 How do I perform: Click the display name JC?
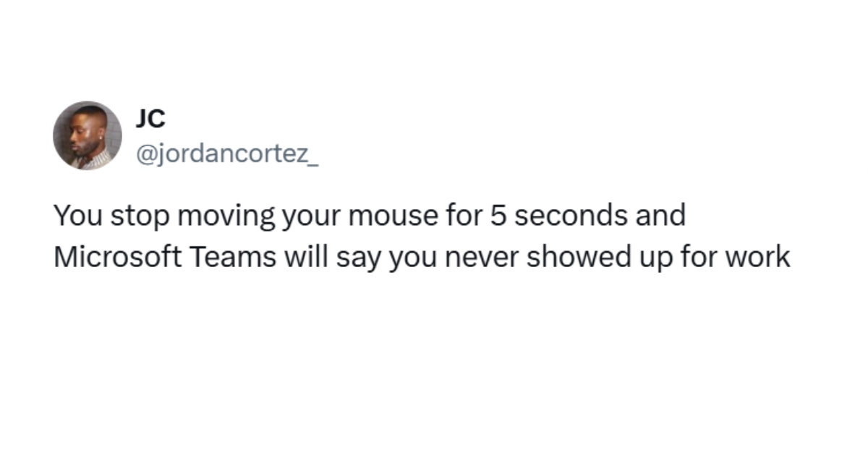[150, 119]
